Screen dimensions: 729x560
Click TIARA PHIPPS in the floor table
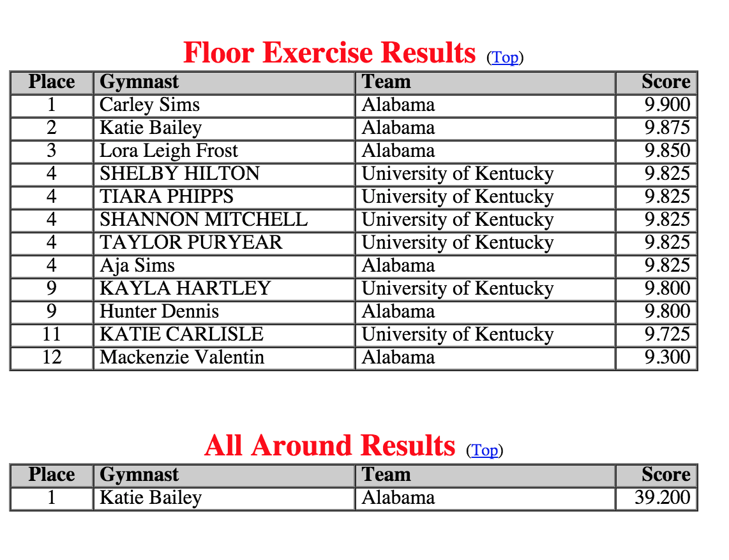[167, 197]
